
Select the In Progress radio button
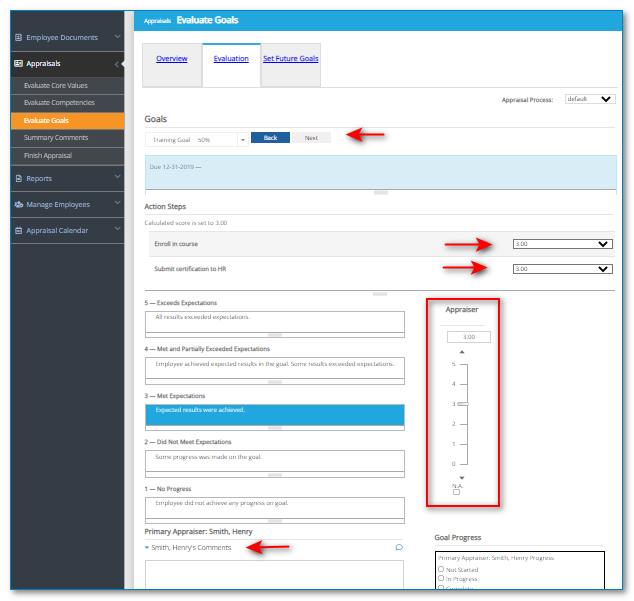click(441, 579)
